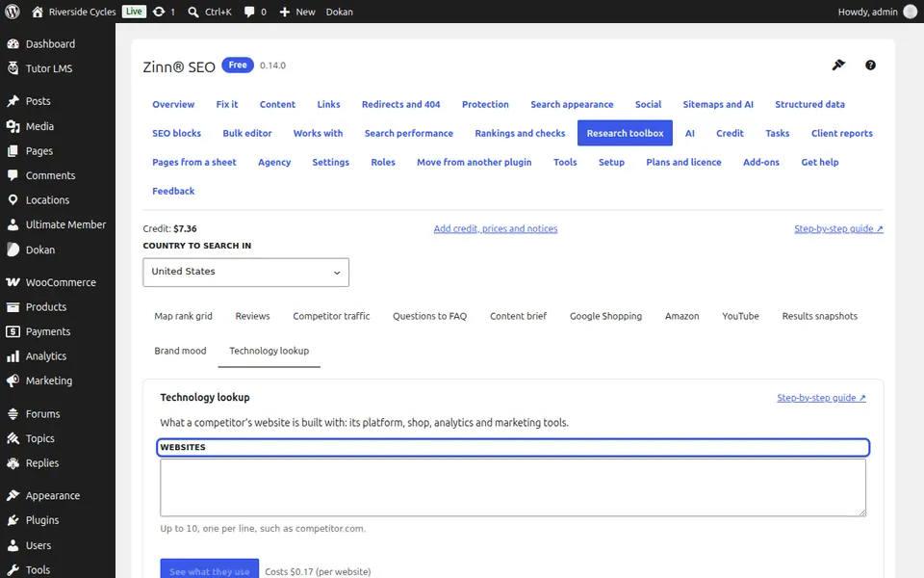
Task: Click the admin avatar icon
Action: (x=910, y=12)
